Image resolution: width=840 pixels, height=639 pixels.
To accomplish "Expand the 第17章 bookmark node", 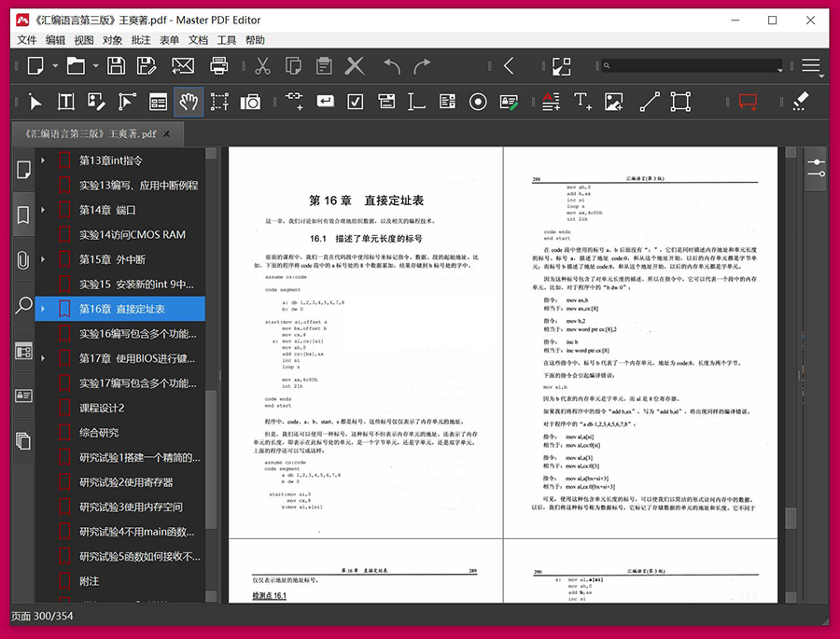I will click(43, 358).
